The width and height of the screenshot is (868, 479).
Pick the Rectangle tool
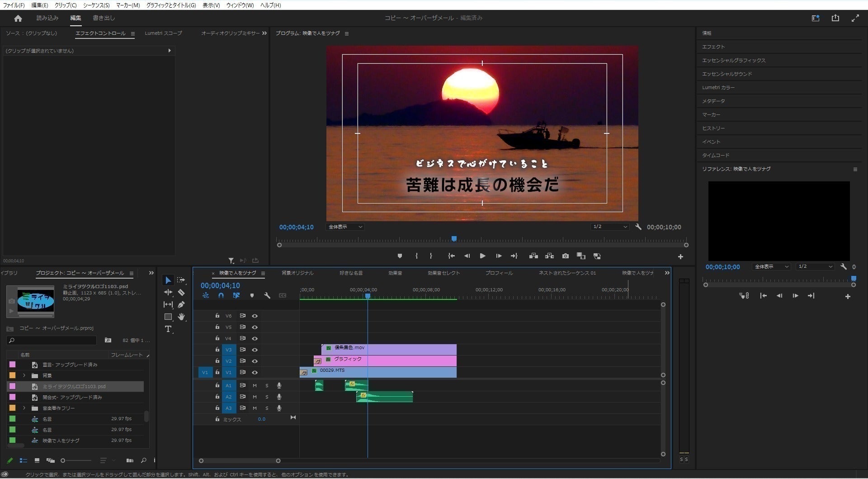click(168, 317)
